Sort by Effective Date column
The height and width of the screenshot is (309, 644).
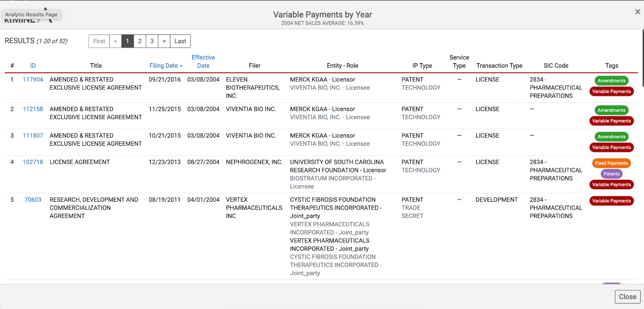tap(203, 62)
